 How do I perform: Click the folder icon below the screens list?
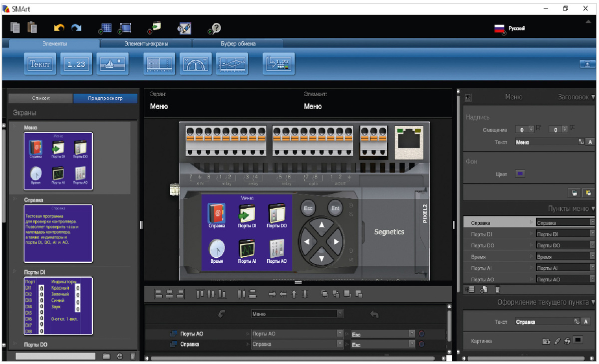106,356
